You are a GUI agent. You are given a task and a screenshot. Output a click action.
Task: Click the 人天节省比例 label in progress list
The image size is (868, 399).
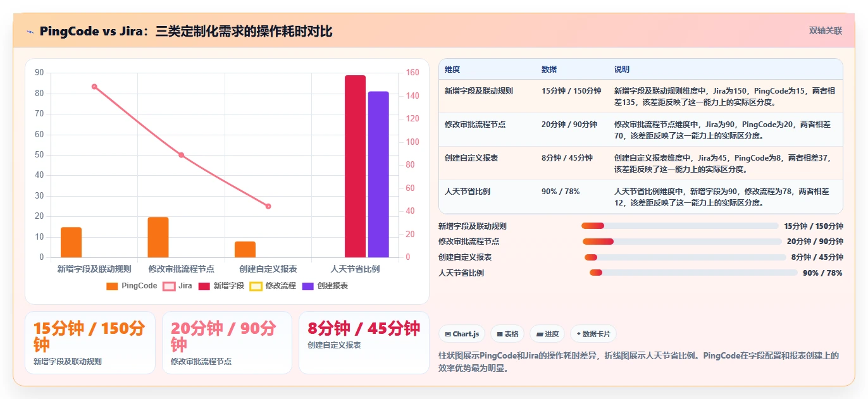tap(461, 273)
